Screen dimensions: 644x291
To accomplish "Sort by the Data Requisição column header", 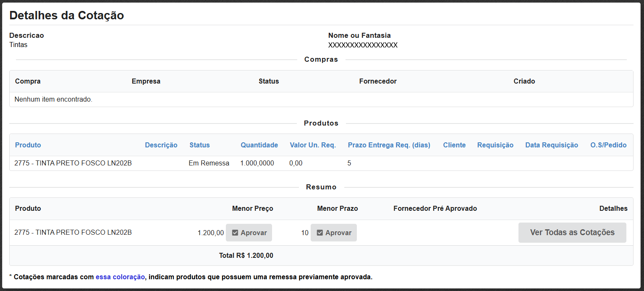I will [x=552, y=145].
